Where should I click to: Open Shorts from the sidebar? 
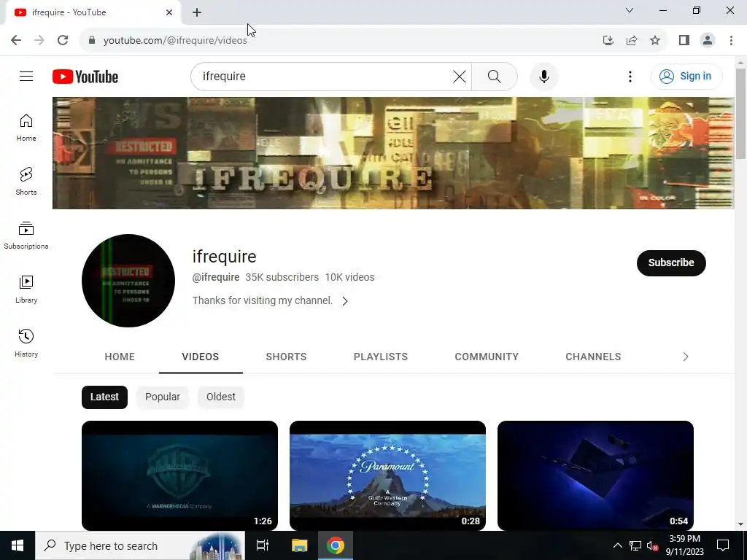[26, 182]
